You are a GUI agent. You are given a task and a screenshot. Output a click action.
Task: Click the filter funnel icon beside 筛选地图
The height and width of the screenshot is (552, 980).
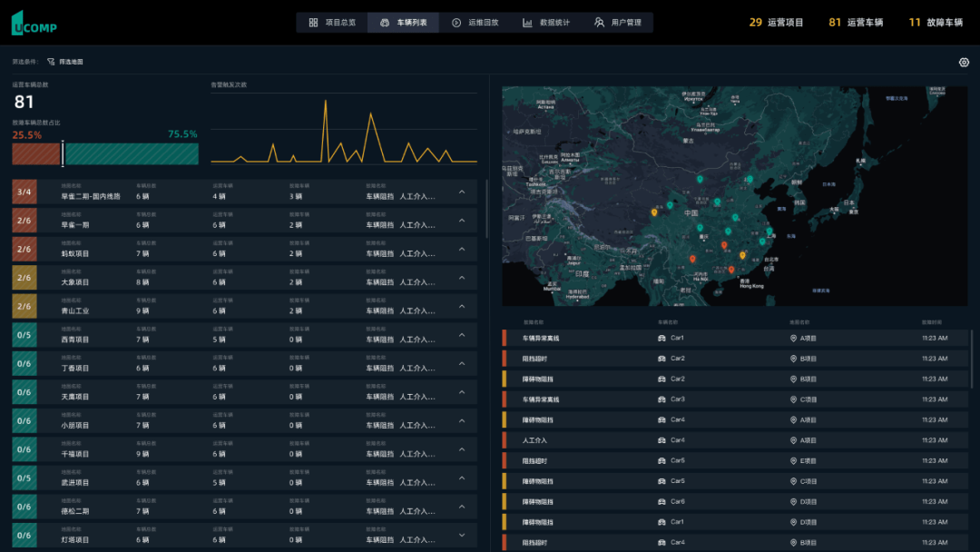pyautogui.click(x=51, y=62)
